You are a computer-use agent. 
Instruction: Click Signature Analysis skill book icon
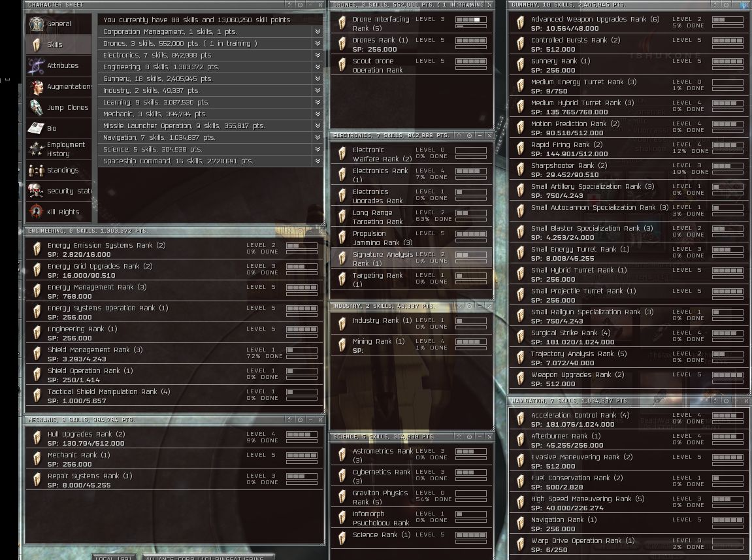tap(342, 258)
